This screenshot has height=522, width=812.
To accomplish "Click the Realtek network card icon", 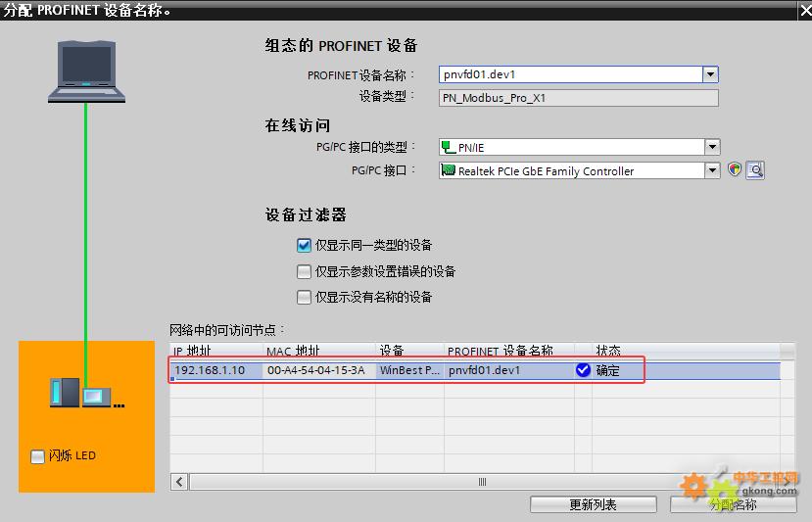I will 450,171.
